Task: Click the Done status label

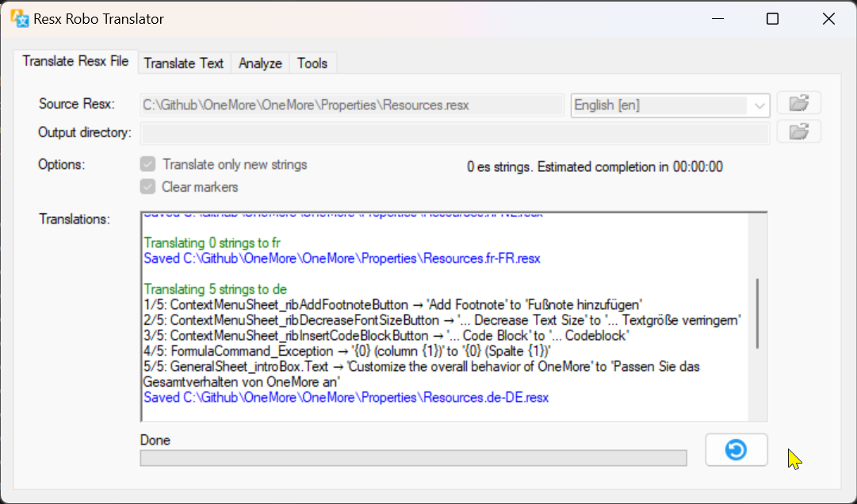Action: click(x=155, y=440)
